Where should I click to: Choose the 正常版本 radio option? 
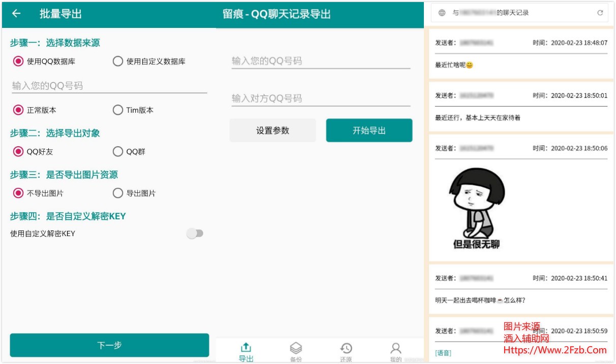(35, 110)
